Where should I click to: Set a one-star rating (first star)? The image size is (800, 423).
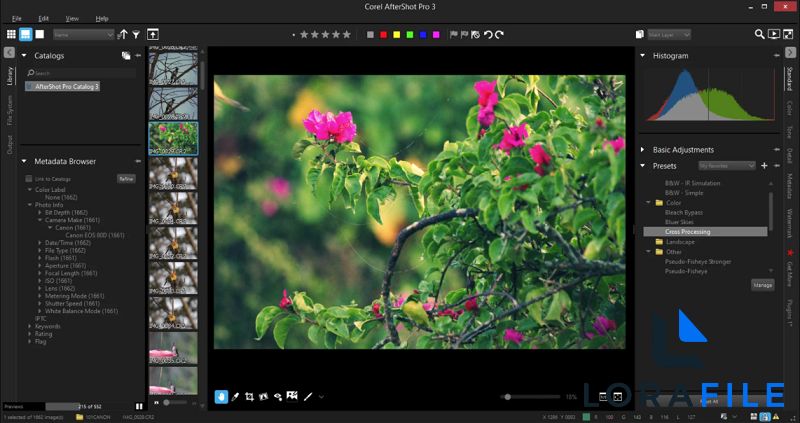[x=304, y=35]
